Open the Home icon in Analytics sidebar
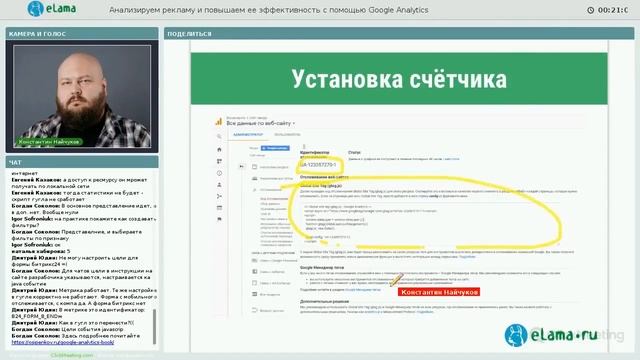The image size is (640, 360). coord(219,149)
